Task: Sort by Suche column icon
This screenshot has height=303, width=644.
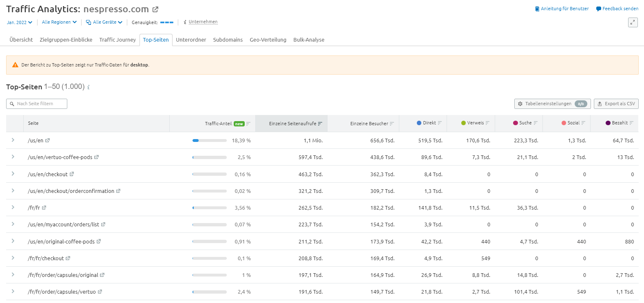Action: coord(536,123)
